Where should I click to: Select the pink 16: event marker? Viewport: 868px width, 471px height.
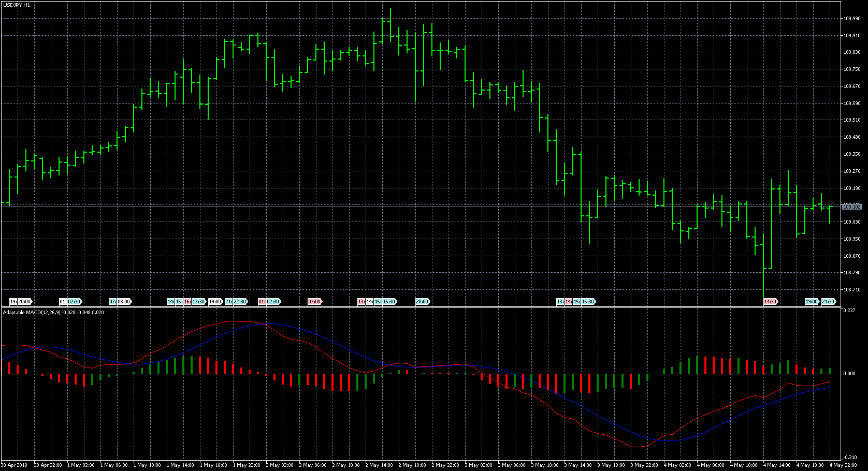click(187, 302)
